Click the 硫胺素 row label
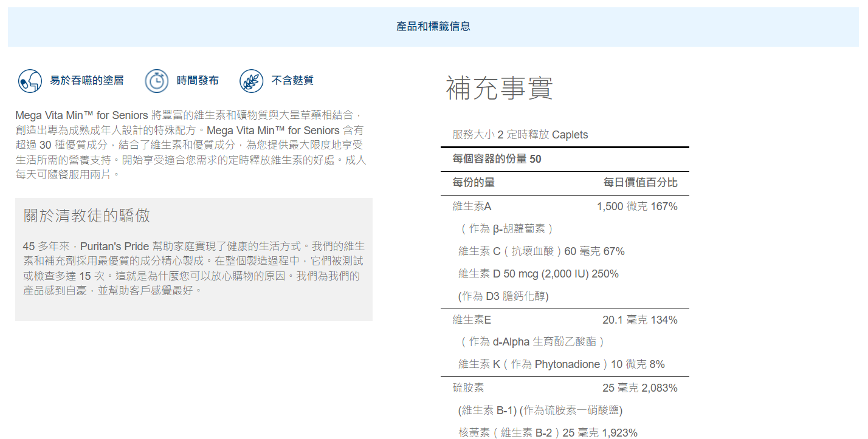 [x=468, y=388]
